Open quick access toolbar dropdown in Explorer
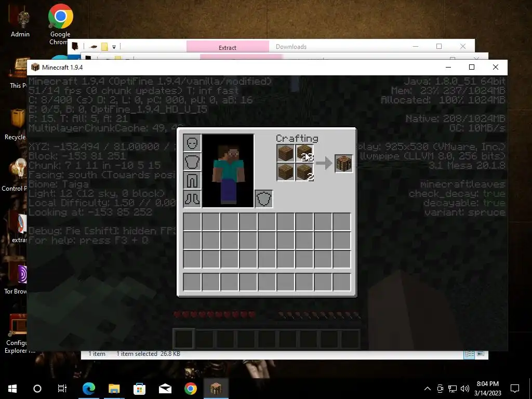 point(114,47)
